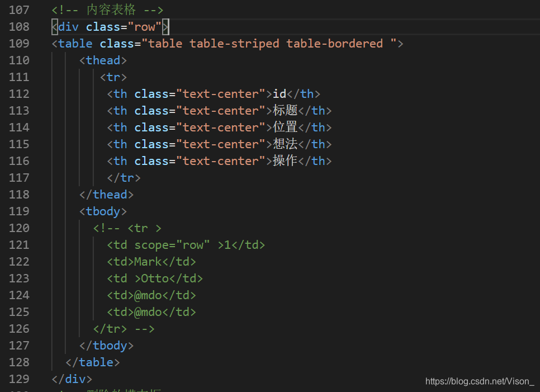Click commented '<!-- <tr >' on line 120
This screenshot has height=392, width=540.
(x=127, y=228)
